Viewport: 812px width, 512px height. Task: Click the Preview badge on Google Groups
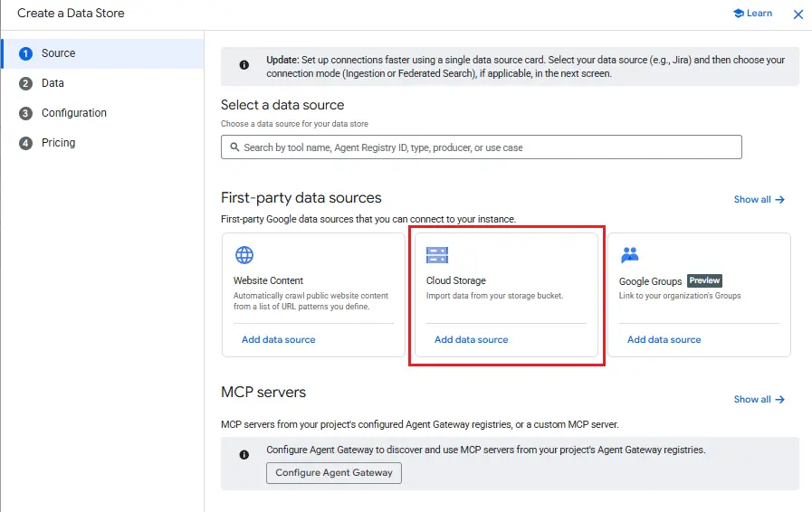704,280
